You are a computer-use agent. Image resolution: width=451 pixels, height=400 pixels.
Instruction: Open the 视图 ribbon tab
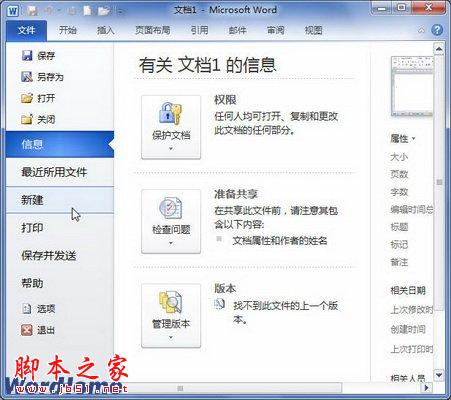click(314, 30)
